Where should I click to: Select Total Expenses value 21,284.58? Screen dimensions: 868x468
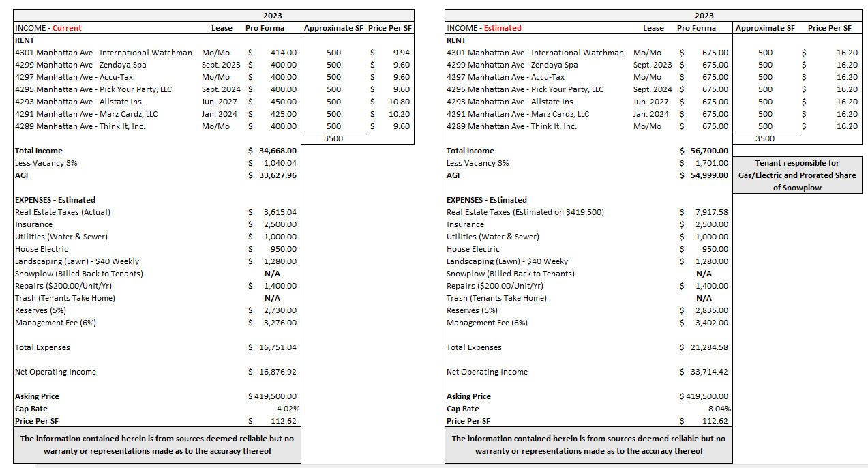click(708, 347)
